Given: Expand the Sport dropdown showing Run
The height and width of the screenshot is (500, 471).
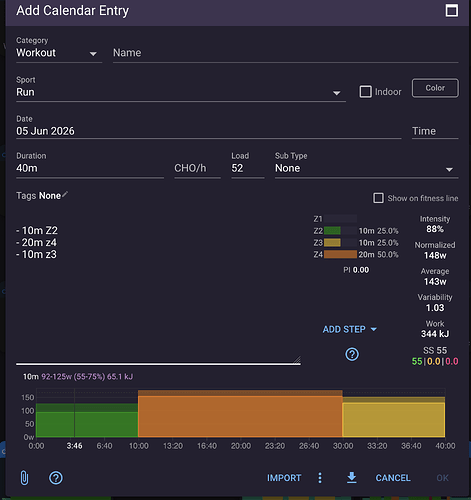Looking at the screenshot, I should pos(181,92).
